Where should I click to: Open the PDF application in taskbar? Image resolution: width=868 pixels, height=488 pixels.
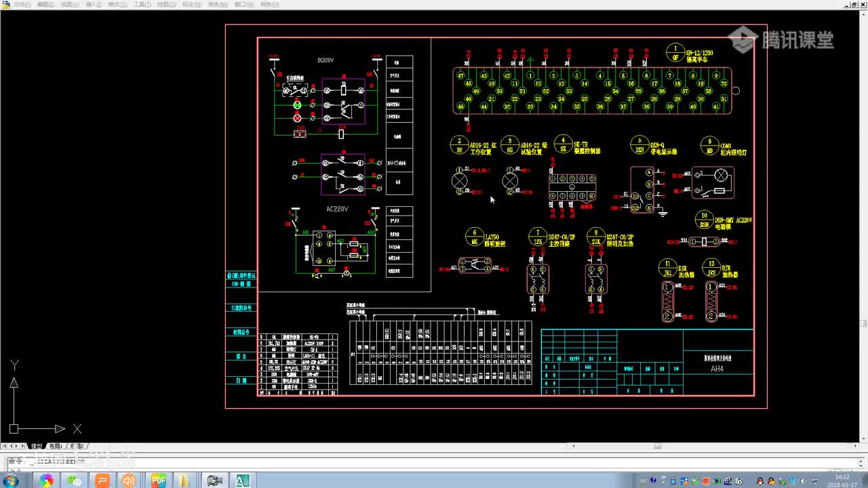point(159,481)
